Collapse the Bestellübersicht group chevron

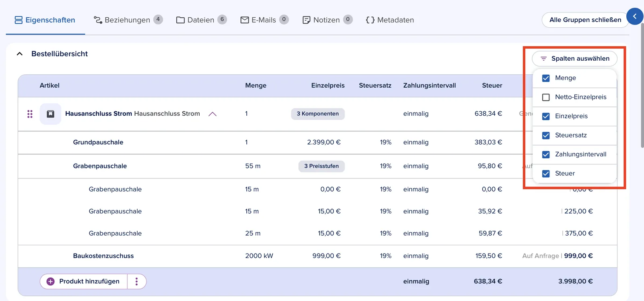19,54
